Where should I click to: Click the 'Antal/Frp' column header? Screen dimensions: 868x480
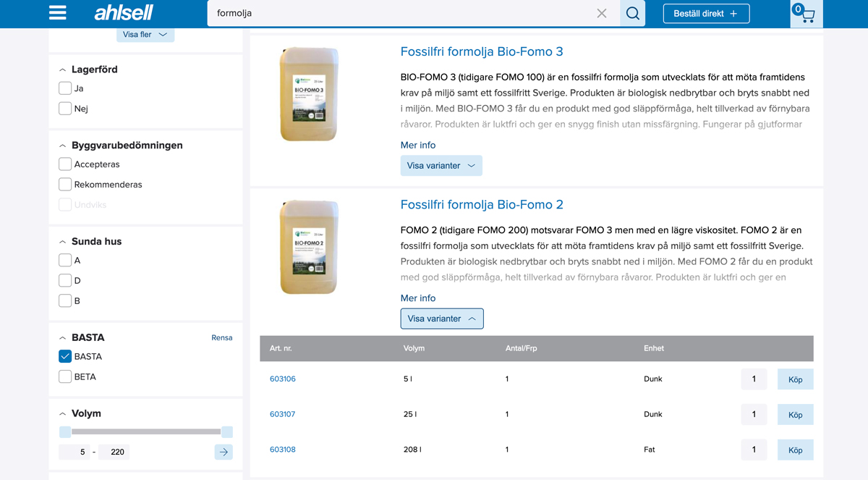click(x=522, y=348)
